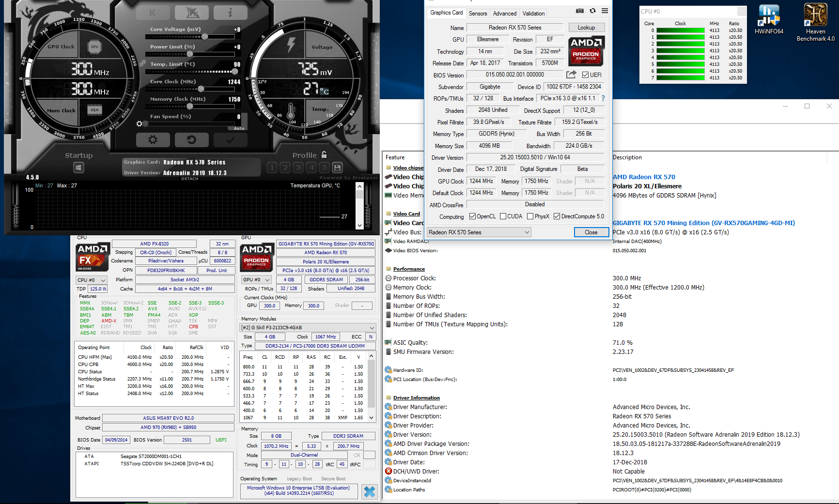
Task: Toggle the OpenCL checkbox
Action: click(472, 216)
